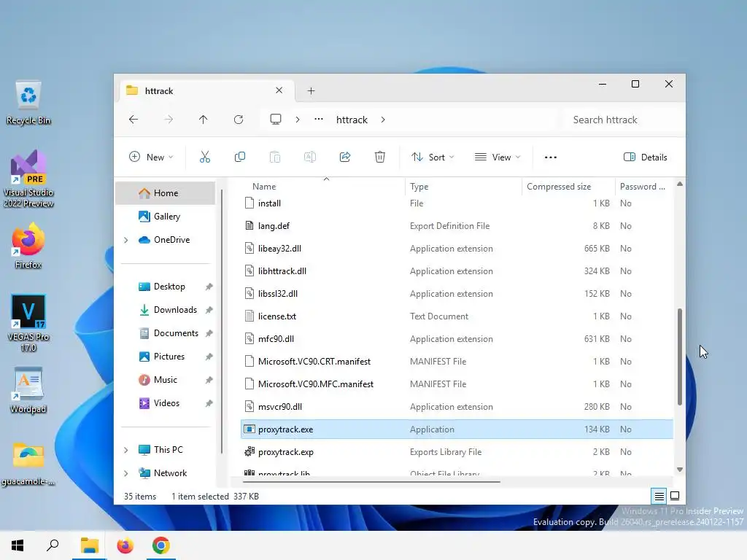Sort by Name column header

pyautogui.click(x=264, y=187)
